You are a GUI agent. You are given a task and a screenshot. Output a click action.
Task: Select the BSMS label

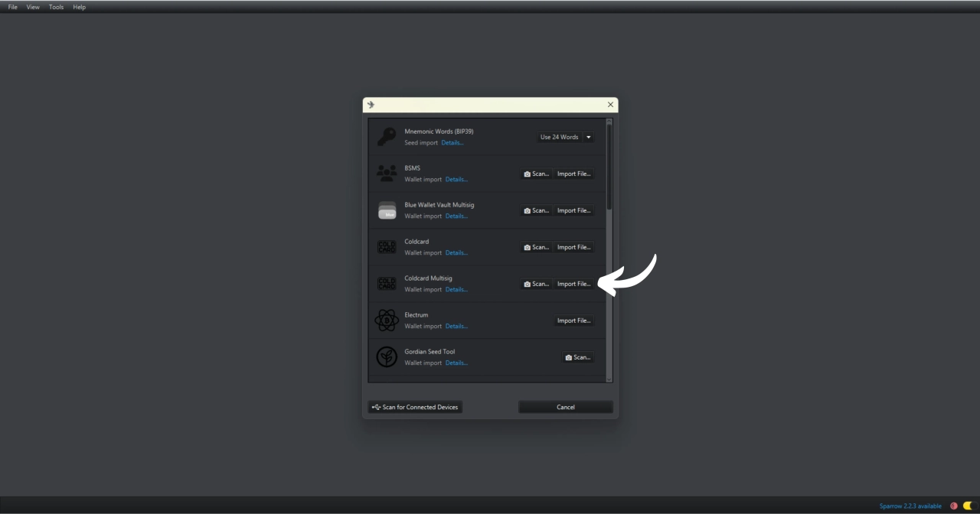412,168
